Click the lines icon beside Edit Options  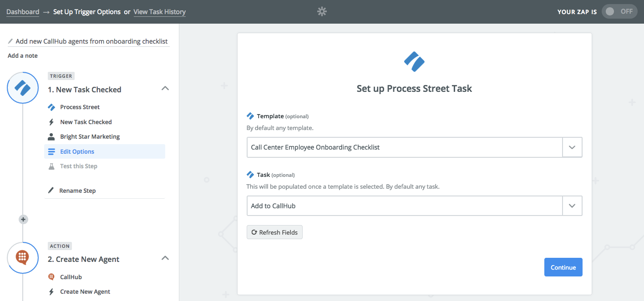click(51, 151)
